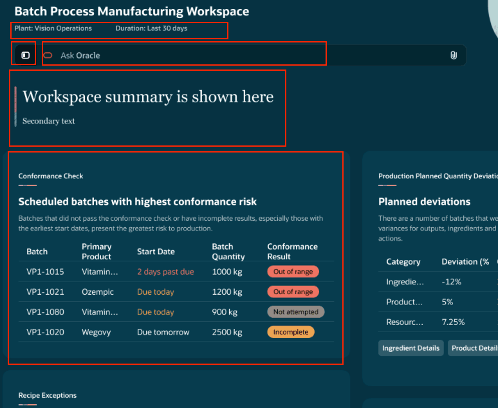Click the attachment paperclip icon
Screen dimensions: 498x408
click(x=453, y=55)
